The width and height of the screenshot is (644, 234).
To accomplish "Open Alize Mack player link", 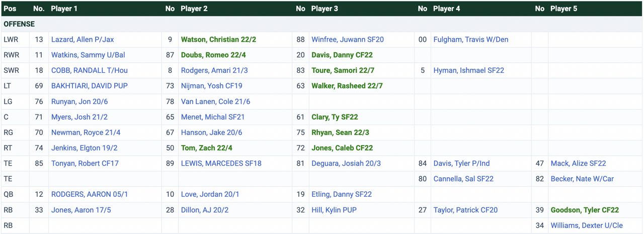I will 578,163.
